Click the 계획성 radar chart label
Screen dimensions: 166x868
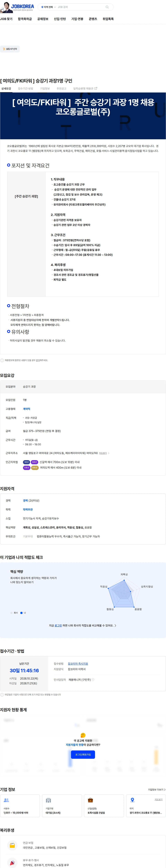pos(124,574)
